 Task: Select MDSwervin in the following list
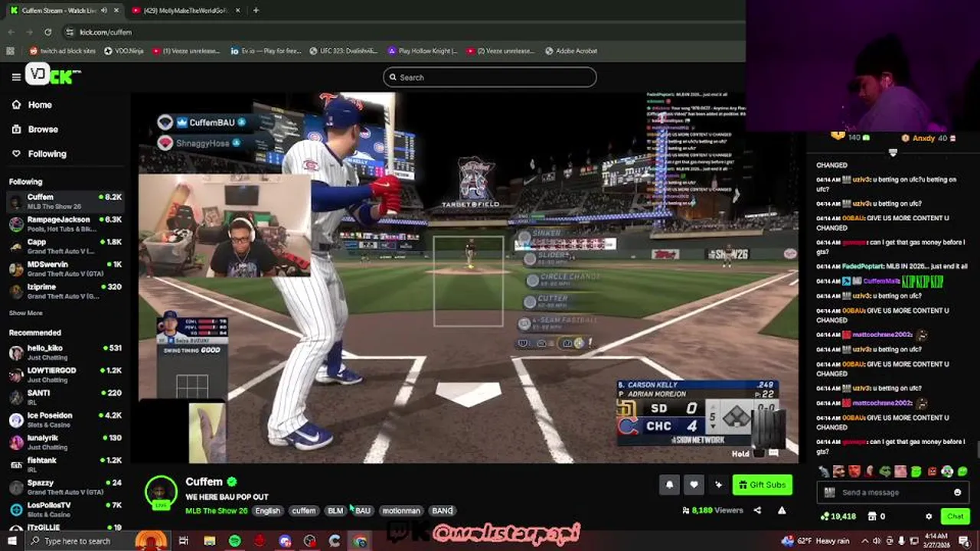[x=65, y=269]
